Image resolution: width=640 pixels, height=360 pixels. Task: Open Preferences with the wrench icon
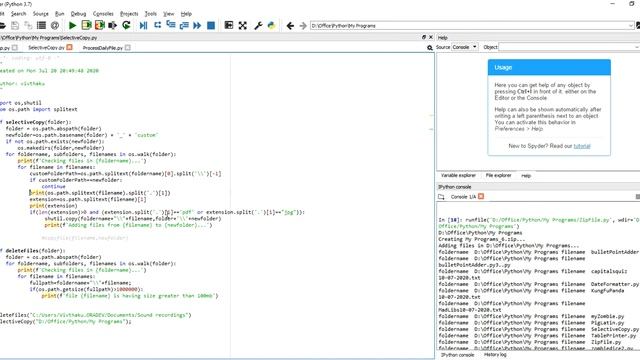(258, 25)
